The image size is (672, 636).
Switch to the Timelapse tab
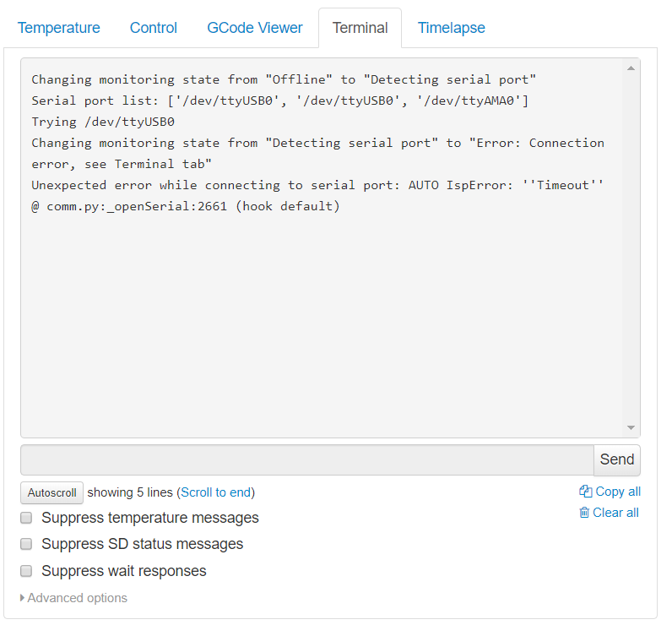click(x=452, y=28)
